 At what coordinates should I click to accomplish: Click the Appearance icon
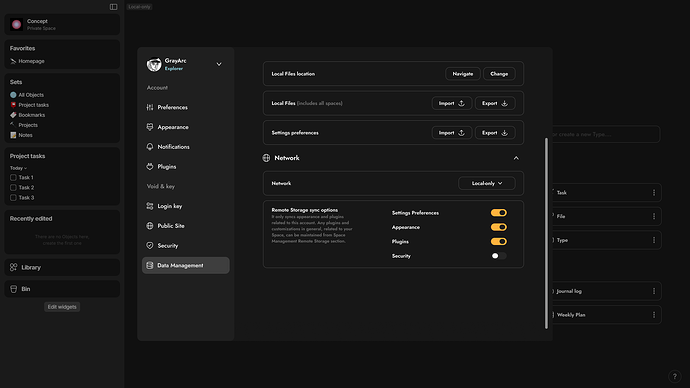[150, 127]
